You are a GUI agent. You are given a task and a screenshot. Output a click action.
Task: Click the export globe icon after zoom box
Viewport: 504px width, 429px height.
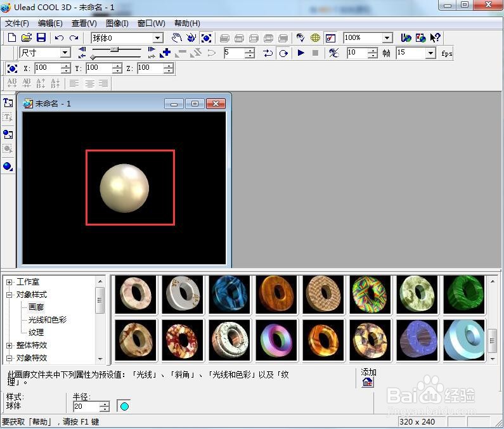tap(406, 38)
